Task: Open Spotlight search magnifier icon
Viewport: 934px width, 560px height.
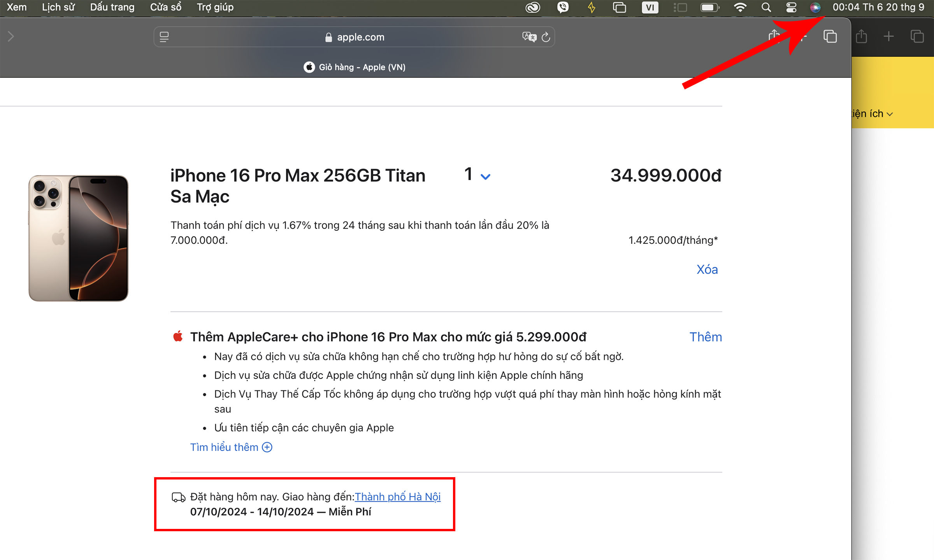Action: click(x=766, y=7)
